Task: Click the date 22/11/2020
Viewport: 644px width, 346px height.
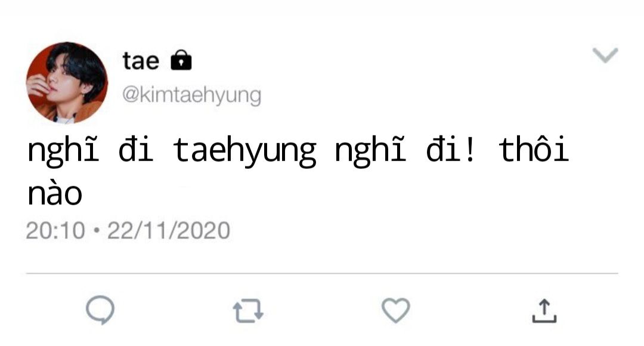Action: tap(168, 230)
